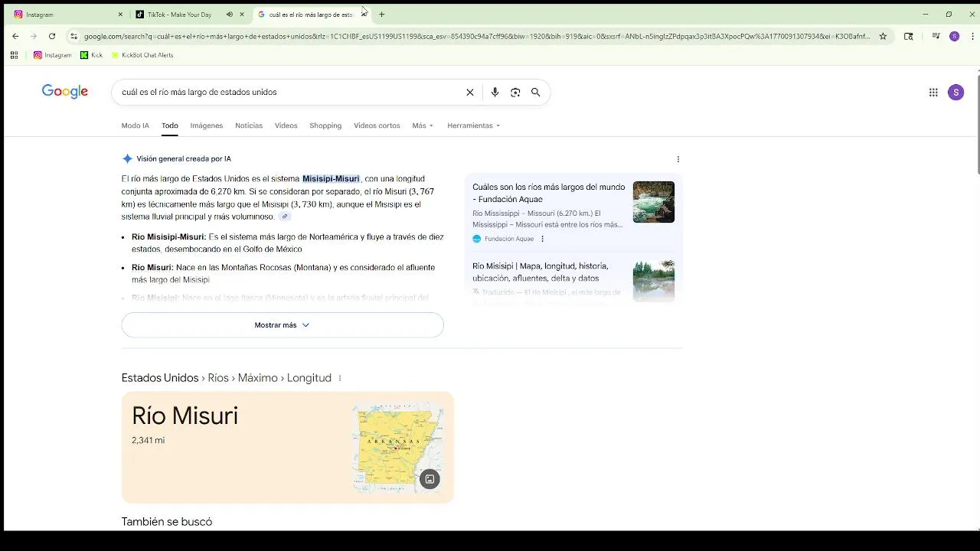This screenshot has width=980, height=551.
Task: Open the Chrome profile avatar in toolbar
Action: pyautogui.click(x=954, y=36)
